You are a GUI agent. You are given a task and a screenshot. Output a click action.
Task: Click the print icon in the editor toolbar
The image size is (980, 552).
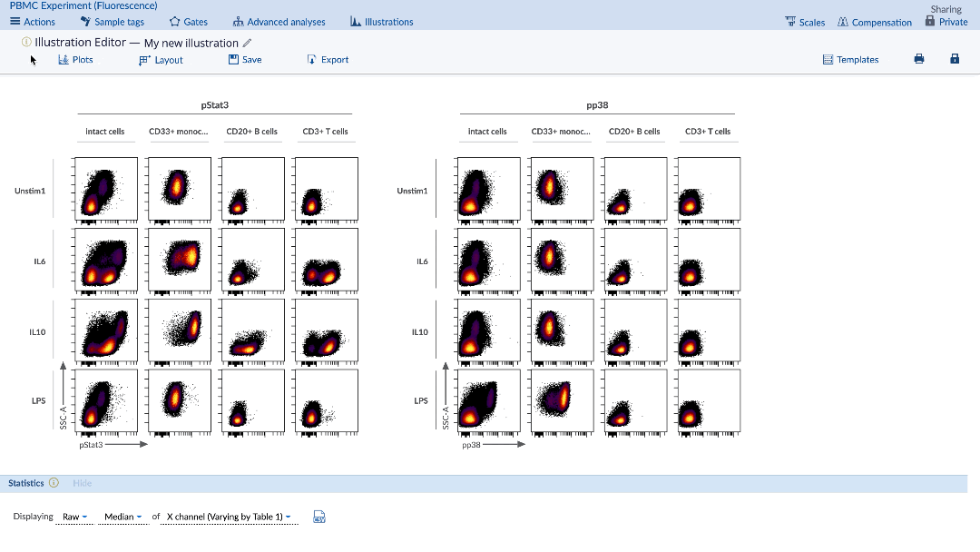[x=918, y=59]
